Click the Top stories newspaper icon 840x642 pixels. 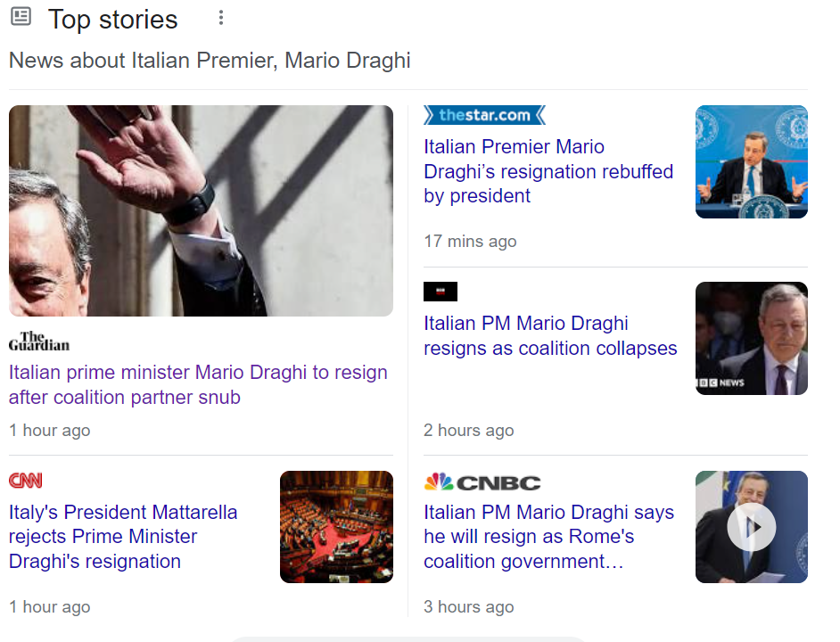[21, 17]
